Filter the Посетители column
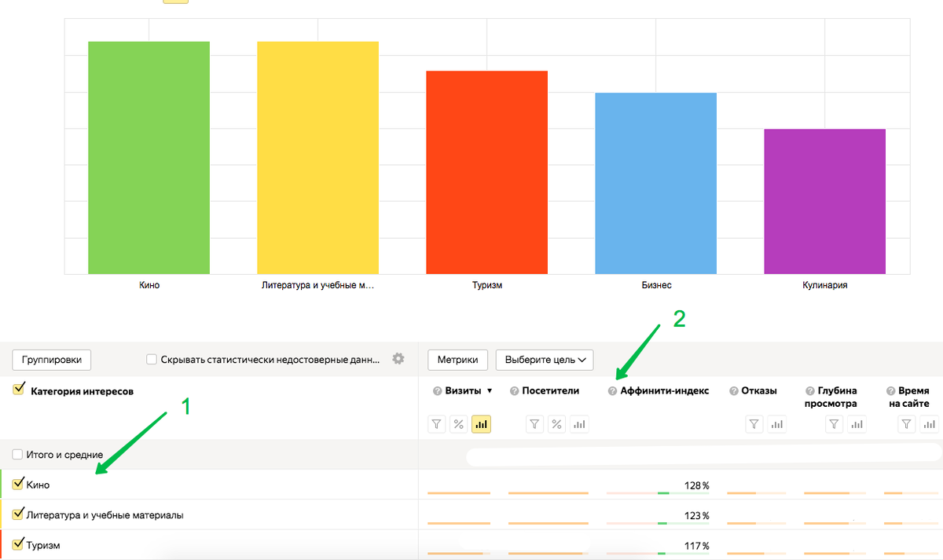This screenshot has width=943, height=560. tap(534, 424)
